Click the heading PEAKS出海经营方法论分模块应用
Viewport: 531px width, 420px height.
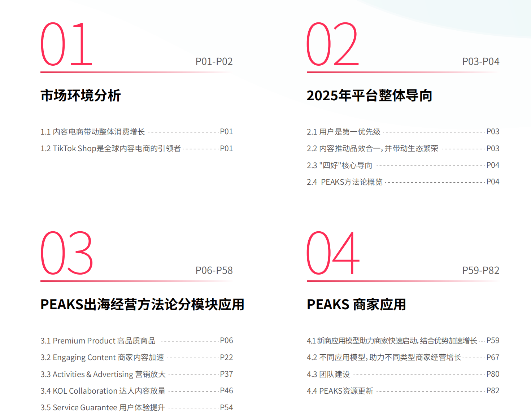[142, 305]
